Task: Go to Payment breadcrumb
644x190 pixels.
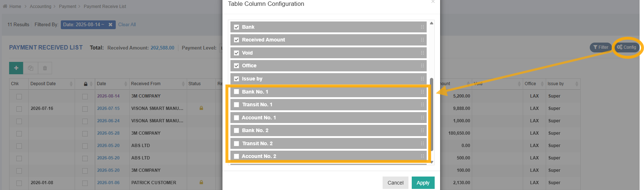Action: [x=68, y=7]
